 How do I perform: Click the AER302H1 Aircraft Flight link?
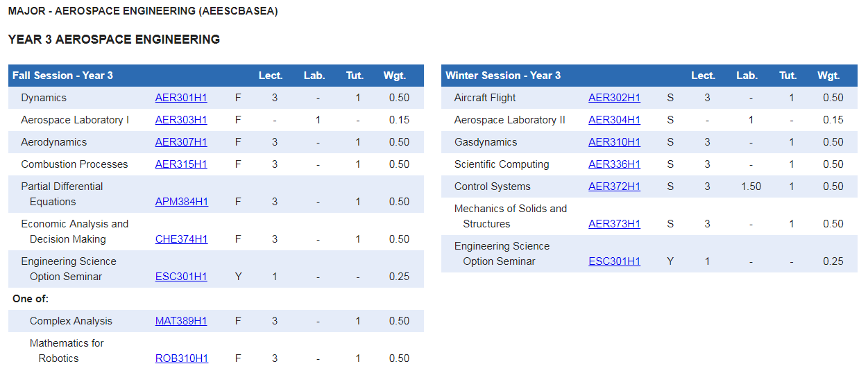(x=614, y=98)
